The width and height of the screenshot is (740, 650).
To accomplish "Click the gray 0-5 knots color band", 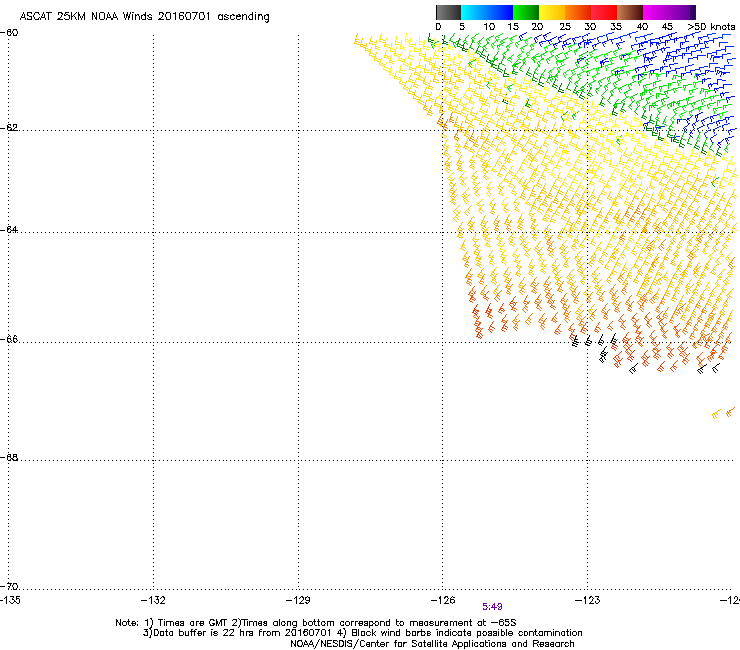I will point(448,12).
